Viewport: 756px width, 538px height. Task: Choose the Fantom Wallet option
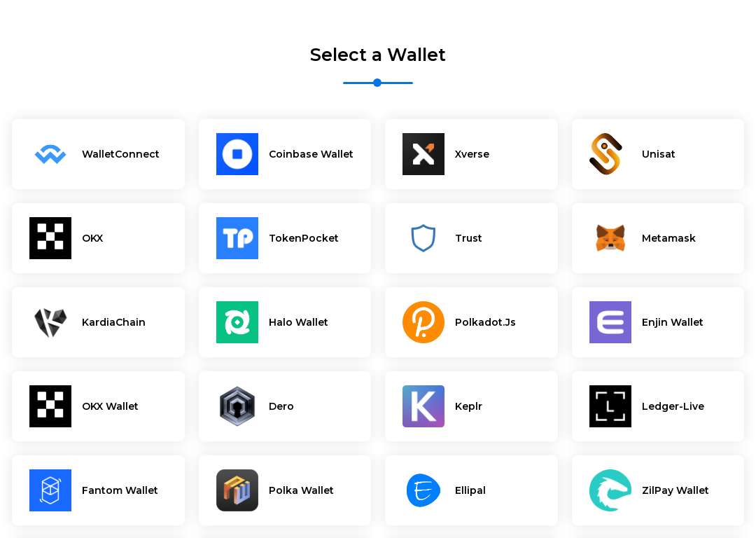(x=99, y=490)
